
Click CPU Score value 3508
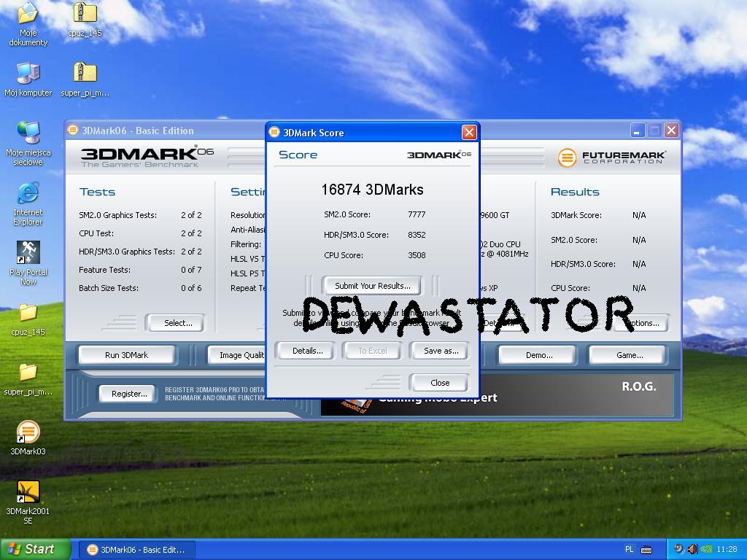(417, 256)
